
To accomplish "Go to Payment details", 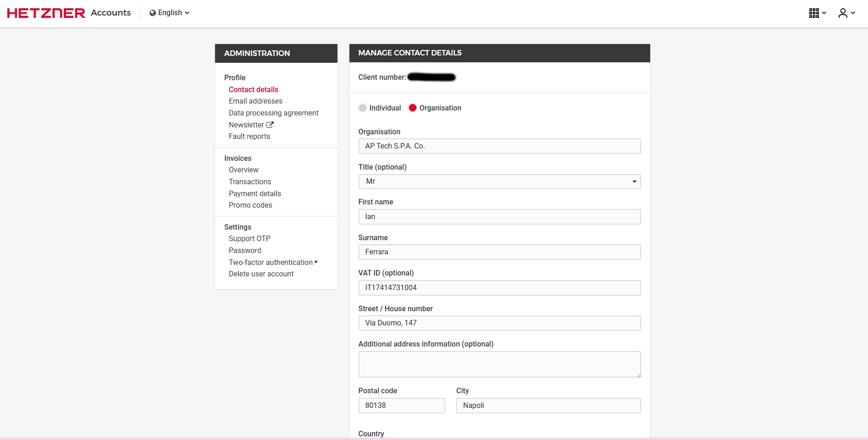I will tap(254, 193).
